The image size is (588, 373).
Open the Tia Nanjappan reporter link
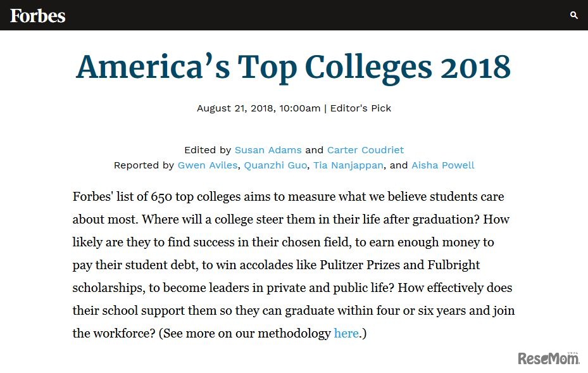pyautogui.click(x=348, y=165)
